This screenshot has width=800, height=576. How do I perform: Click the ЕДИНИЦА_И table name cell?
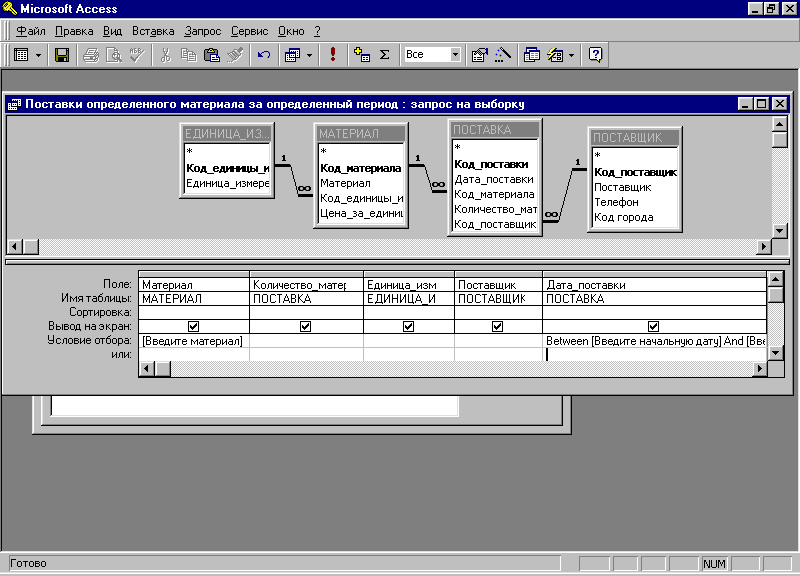coord(409,298)
